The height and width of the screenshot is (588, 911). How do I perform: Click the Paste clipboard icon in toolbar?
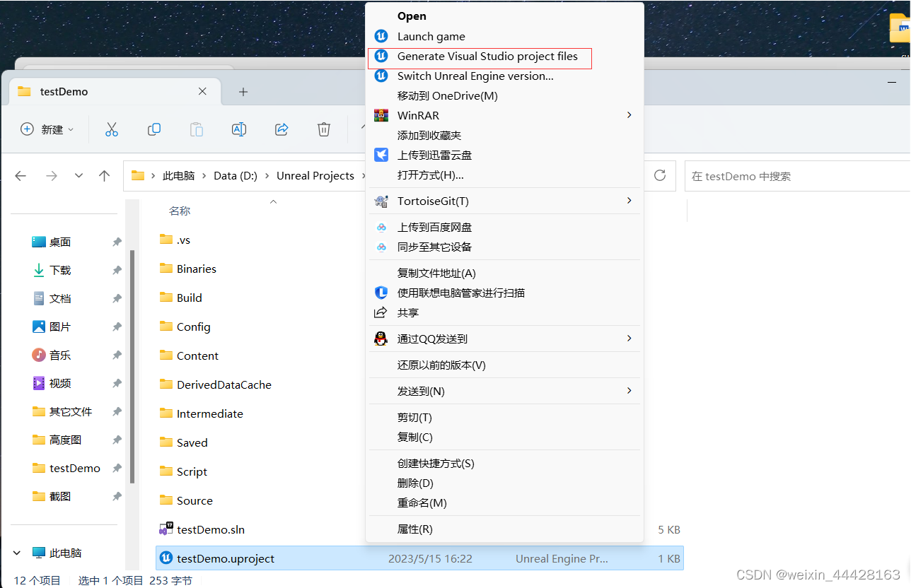click(196, 129)
